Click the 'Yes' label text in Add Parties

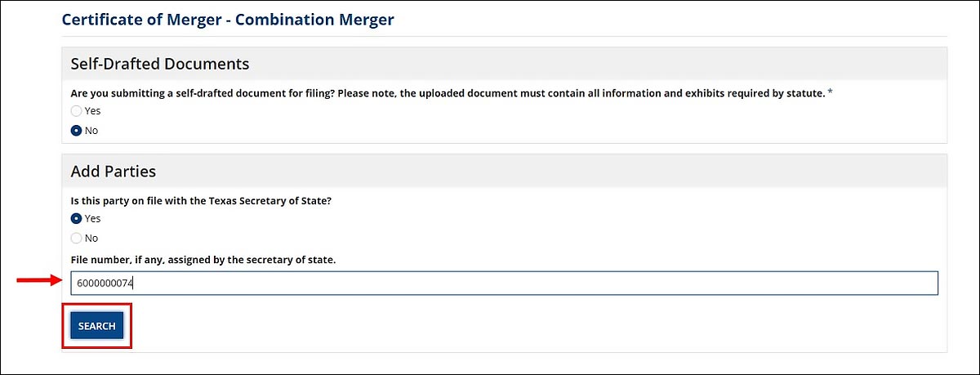(93, 219)
